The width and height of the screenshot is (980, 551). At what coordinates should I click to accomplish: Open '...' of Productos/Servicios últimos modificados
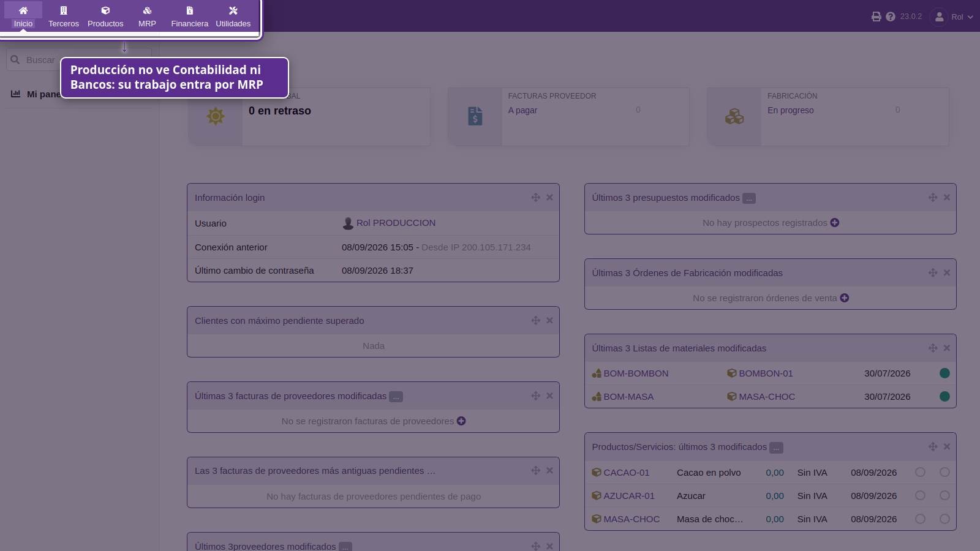(x=776, y=448)
